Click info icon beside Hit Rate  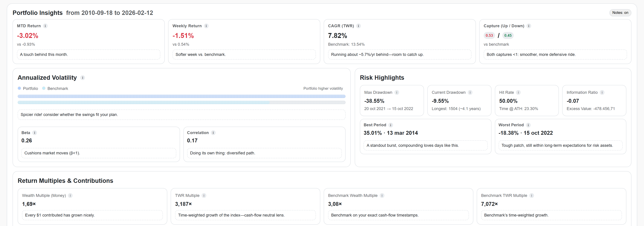518,93
